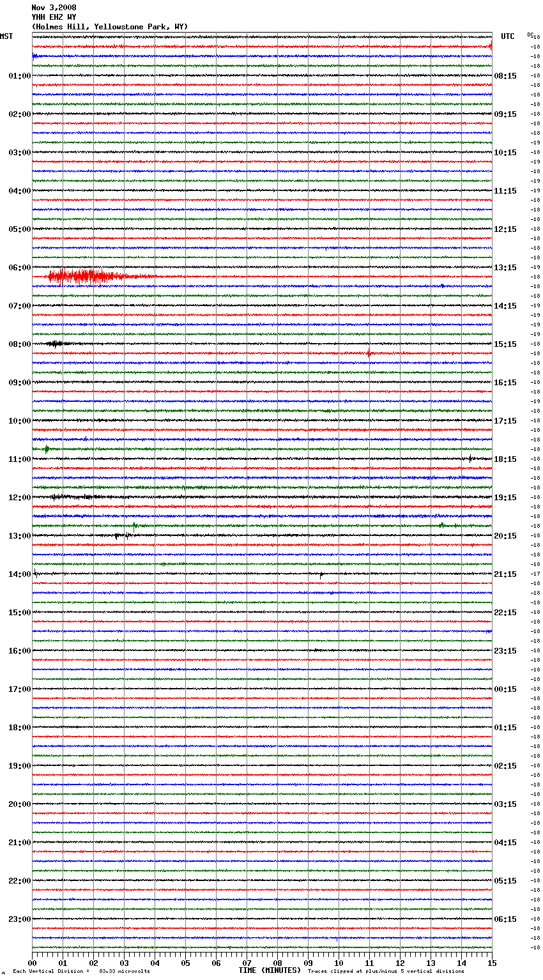
Task: Click the "18:15" UTC row label
Action: (x=505, y=459)
